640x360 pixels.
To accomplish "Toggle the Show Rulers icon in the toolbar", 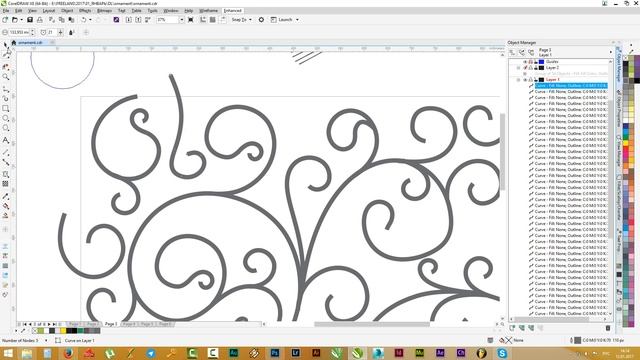I will pyautogui.click(x=203, y=20).
